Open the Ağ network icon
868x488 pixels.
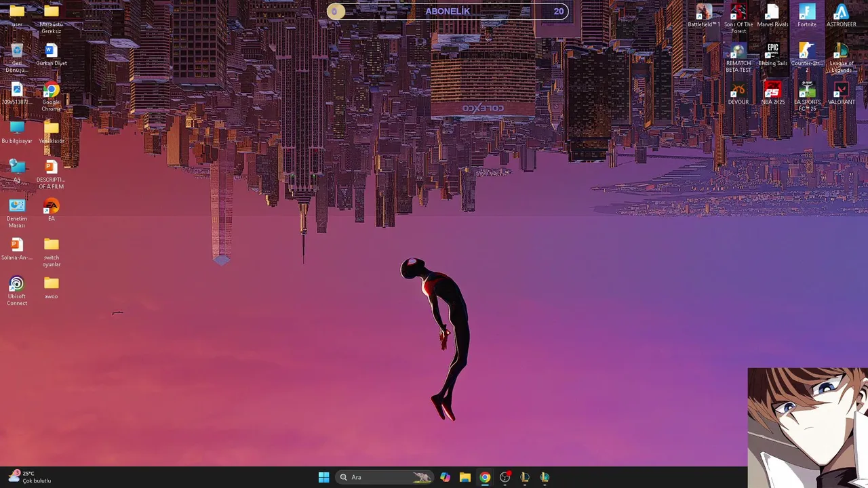(17, 171)
